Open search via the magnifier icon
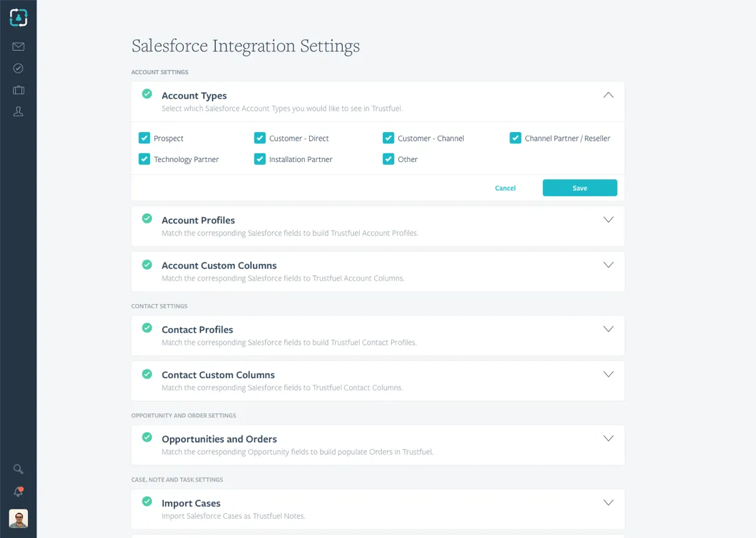Screen dimensions: 756x538 (x=18, y=469)
